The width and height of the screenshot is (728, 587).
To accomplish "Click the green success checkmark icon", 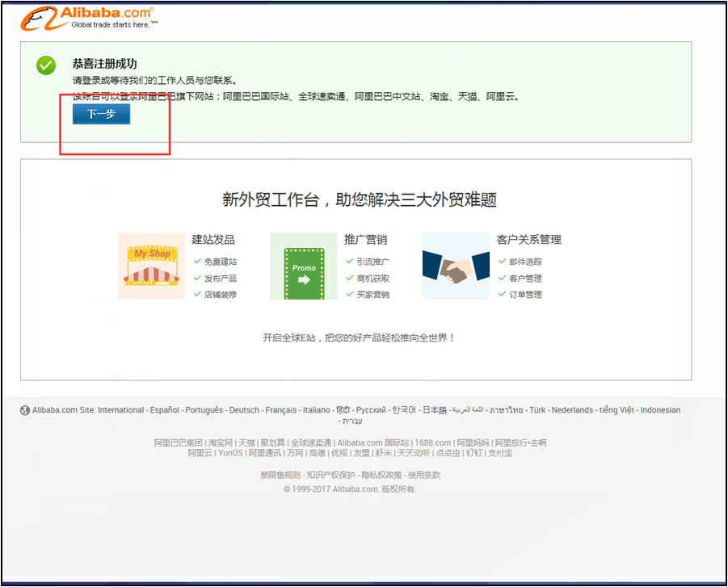I will tap(46, 65).
